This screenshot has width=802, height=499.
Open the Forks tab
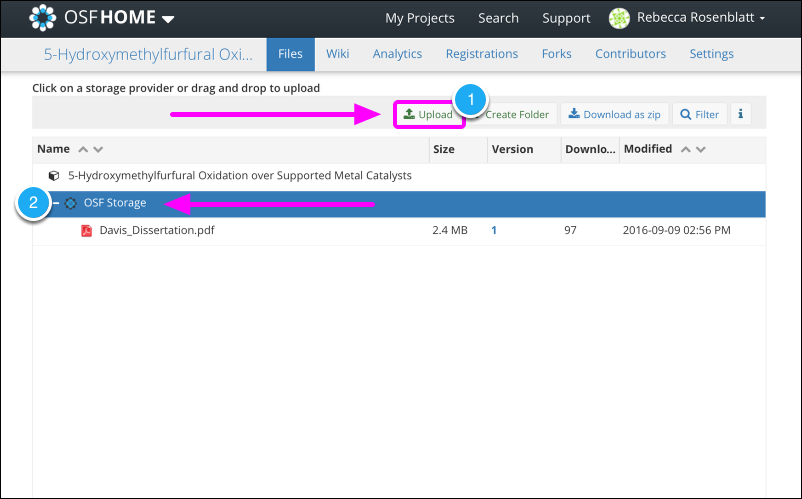point(556,54)
